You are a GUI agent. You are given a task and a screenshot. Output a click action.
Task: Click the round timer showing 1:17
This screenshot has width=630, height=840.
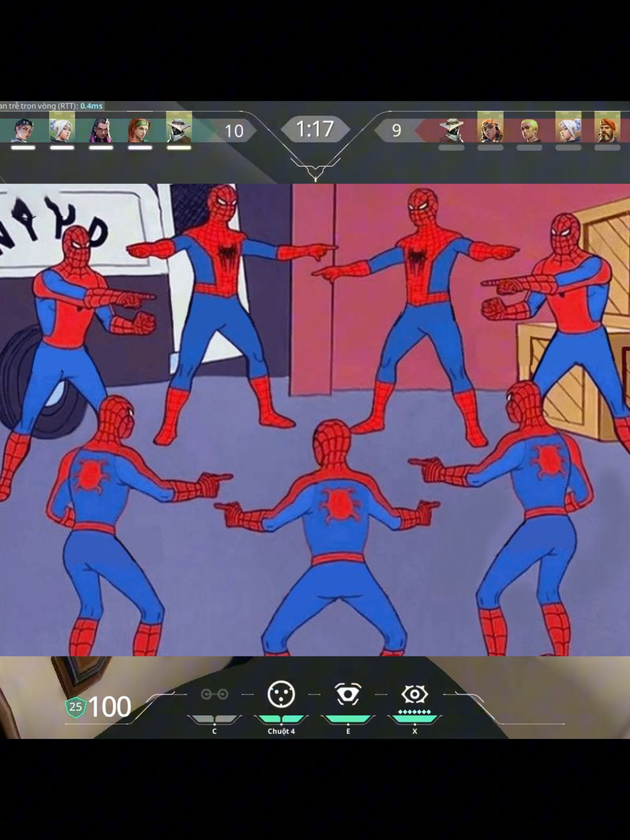click(x=315, y=129)
